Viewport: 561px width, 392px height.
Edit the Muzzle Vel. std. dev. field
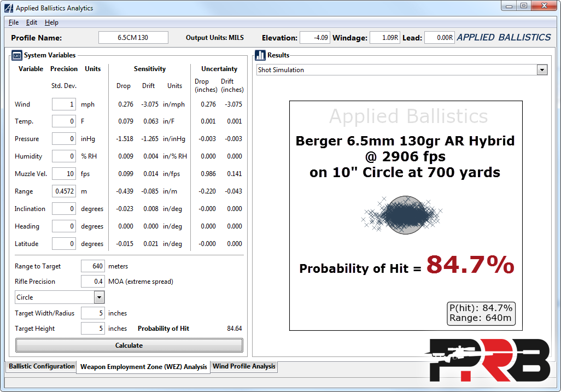[x=63, y=174]
